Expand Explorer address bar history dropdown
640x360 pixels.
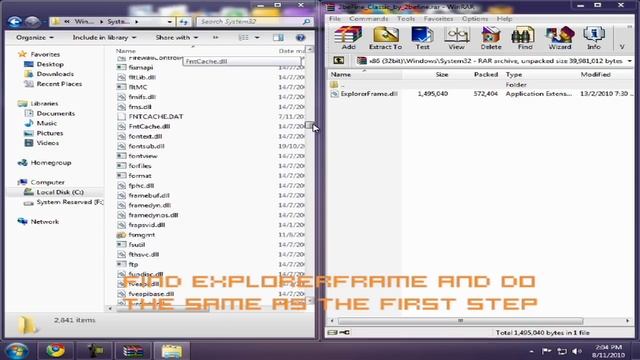point(169,22)
